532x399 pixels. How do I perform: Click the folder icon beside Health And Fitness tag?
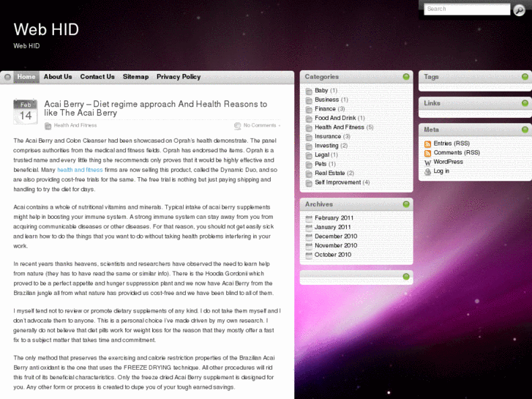tap(48, 126)
